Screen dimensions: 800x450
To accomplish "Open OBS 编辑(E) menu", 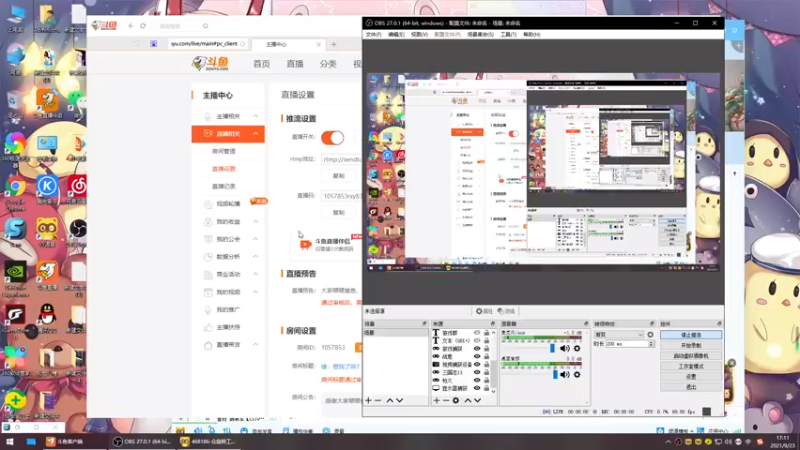I will click(396, 35).
